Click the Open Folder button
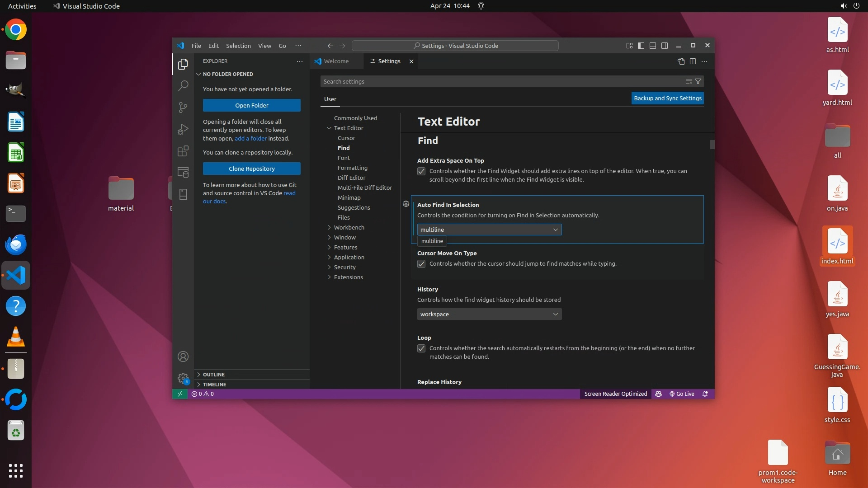 (251, 105)
